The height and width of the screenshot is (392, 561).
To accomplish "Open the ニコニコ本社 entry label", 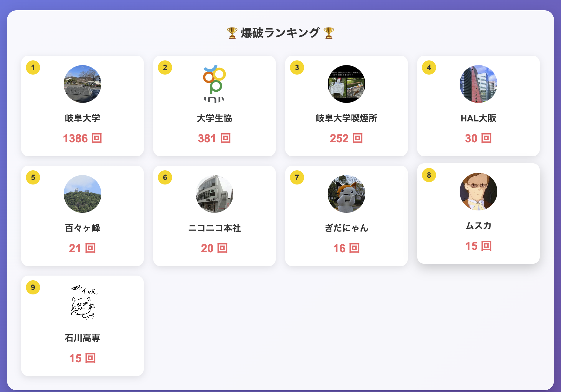I will 214,227.
